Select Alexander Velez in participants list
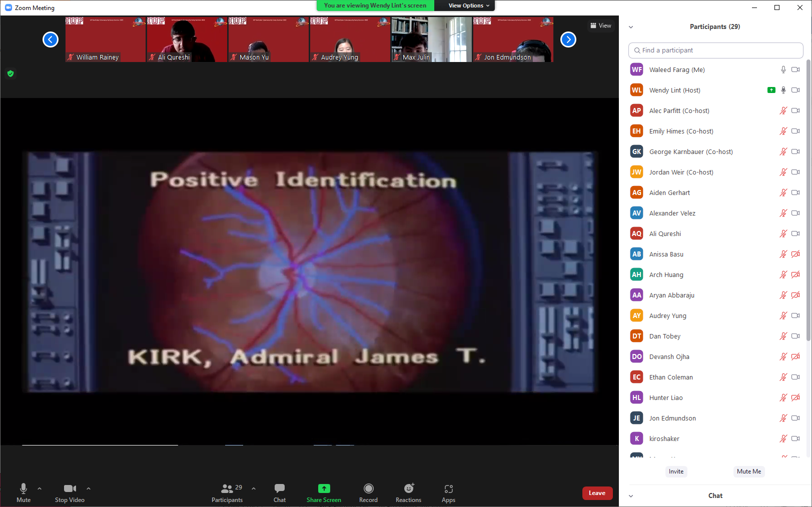Viewport: 812px width, 507px height. pyautogui.click(x=715, y=213)
